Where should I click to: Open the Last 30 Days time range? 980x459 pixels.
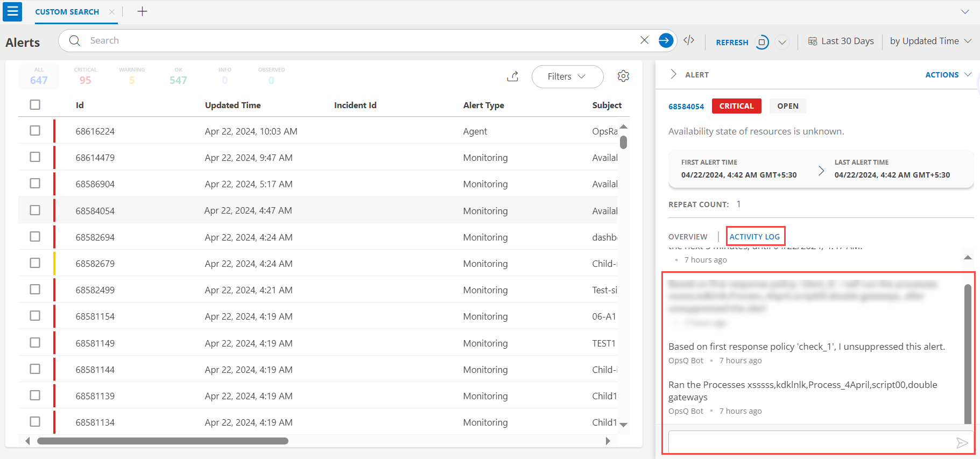[841, 41]
